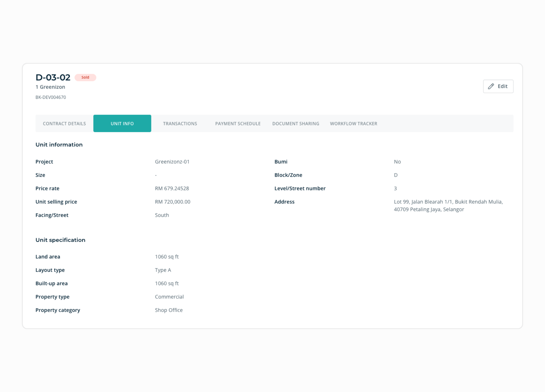Click the Unit selling price label
The height and width of the screenshot is (392, 545).
pos(56,202)
